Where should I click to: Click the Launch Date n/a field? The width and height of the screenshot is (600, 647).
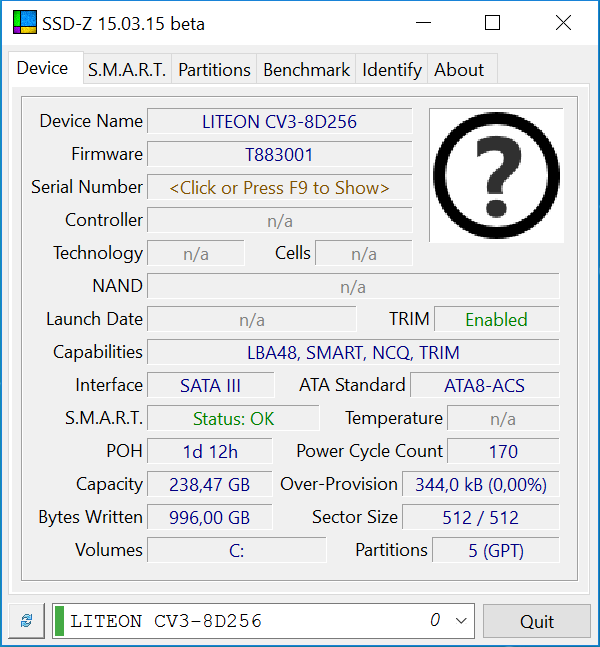(x=252, y=319)
